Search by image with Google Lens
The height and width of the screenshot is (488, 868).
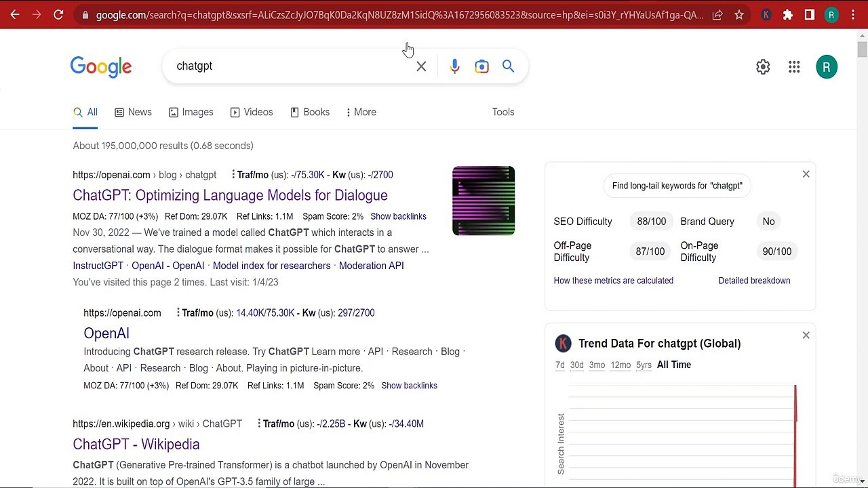point(481,66)
